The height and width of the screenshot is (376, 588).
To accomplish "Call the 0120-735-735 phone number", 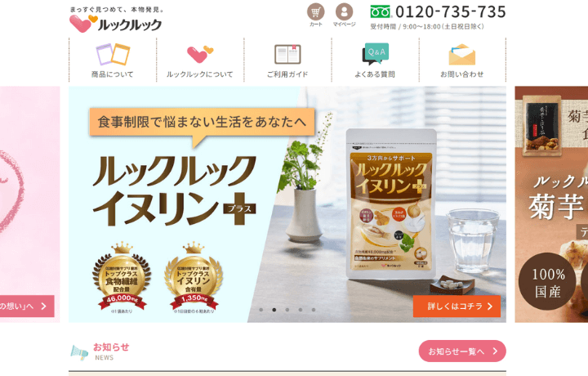I will coord(450,12).
